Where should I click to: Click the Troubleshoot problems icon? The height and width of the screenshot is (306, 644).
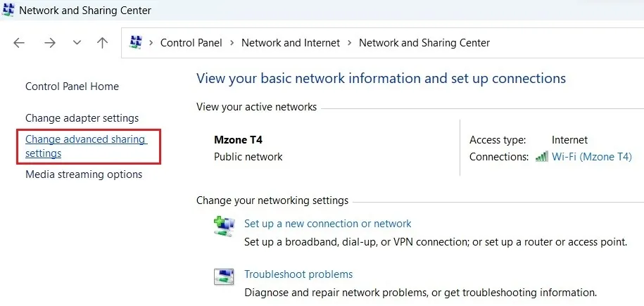[224, 276]
